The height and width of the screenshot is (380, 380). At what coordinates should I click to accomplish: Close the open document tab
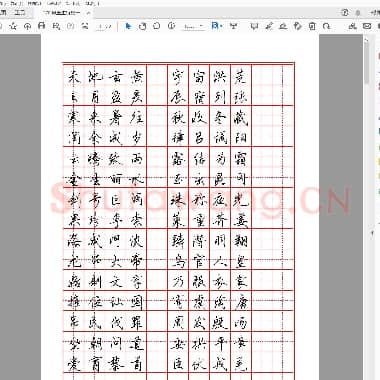(88, 13)
